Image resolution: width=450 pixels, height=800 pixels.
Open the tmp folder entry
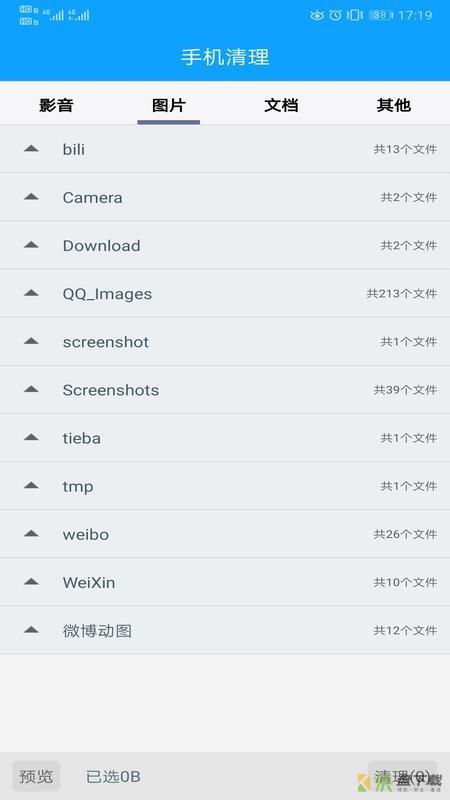coord(225,486)
